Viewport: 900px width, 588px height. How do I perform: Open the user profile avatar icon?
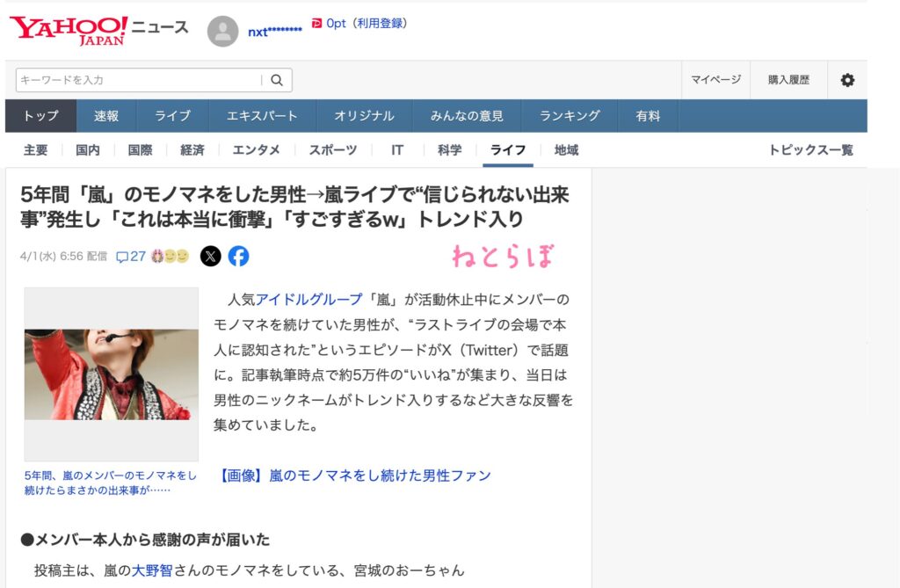222,32
